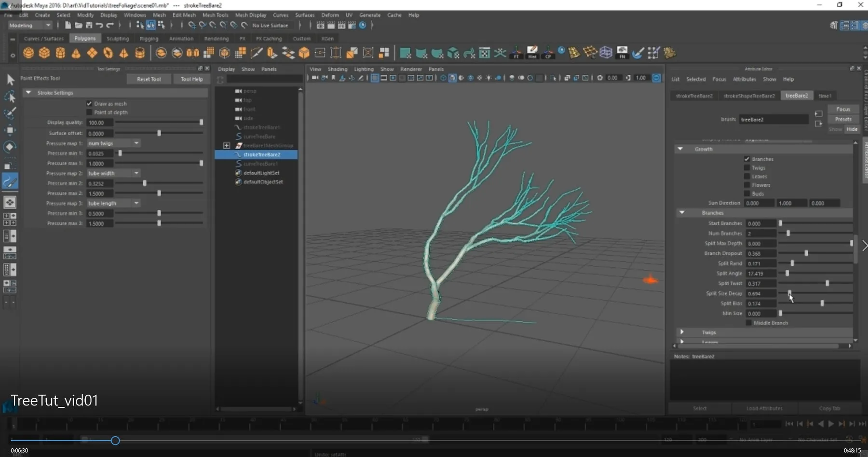Select the polygon sphere creation icon
868x457 pixels.
28,53
